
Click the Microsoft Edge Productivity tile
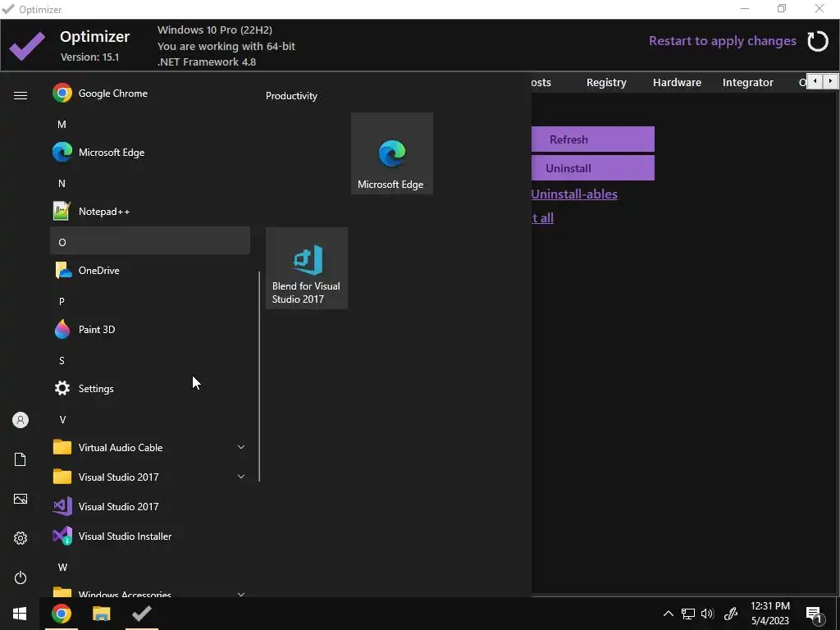coord(391,153)
